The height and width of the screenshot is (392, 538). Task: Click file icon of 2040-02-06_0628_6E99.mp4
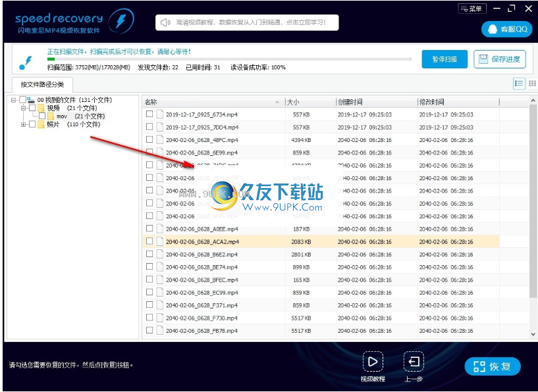tap(160, 152)
